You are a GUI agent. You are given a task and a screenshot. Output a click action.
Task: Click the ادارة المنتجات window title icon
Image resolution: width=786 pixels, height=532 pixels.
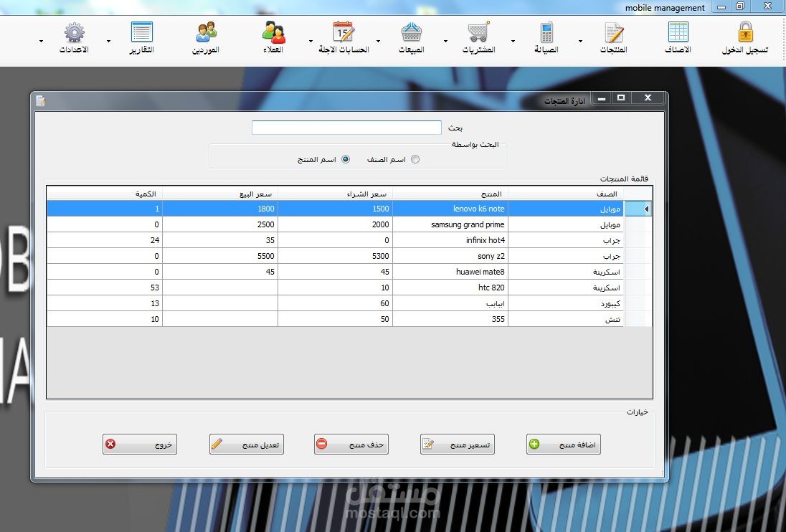(x=41, y=100)
